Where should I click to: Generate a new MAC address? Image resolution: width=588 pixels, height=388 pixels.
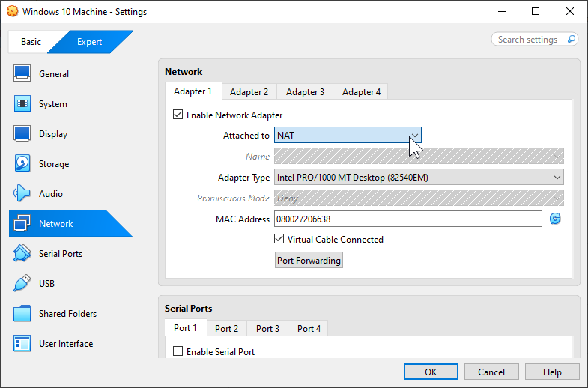pos(555,219)
